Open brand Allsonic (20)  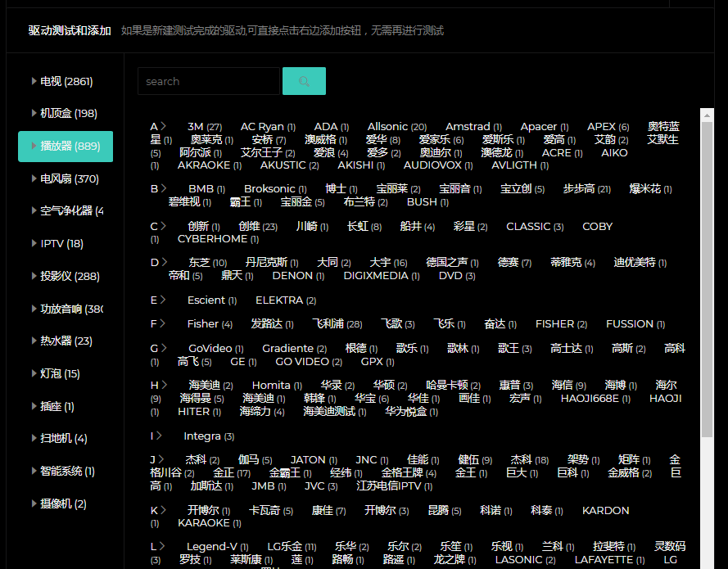pyautogui.click(x=397, y=127)
